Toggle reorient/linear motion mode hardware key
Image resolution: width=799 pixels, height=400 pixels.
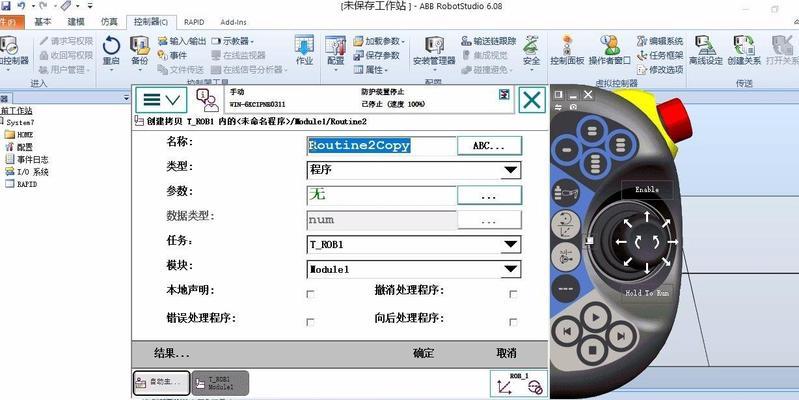click(565, 224)
